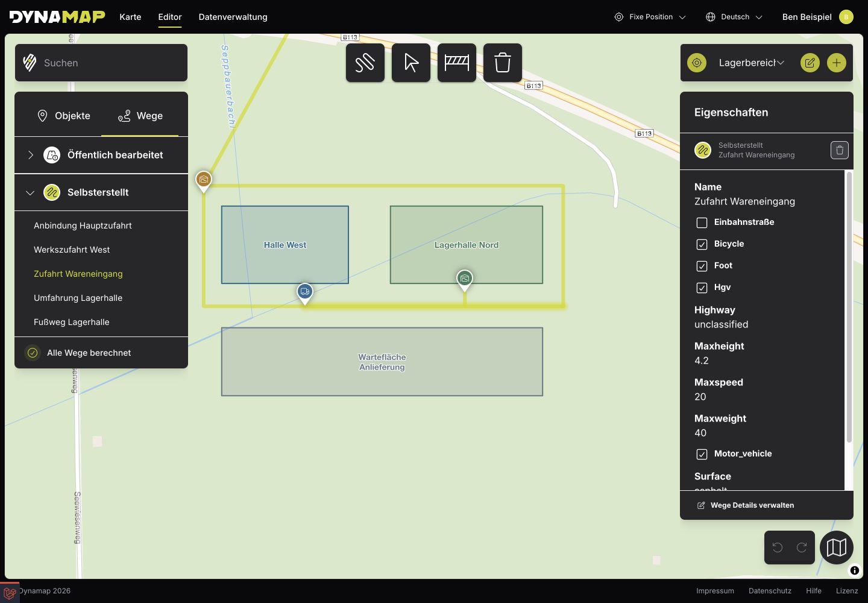Add new area with plus icon
The width and height of the screenshot is (868, 603).
[x=837, y=63]
